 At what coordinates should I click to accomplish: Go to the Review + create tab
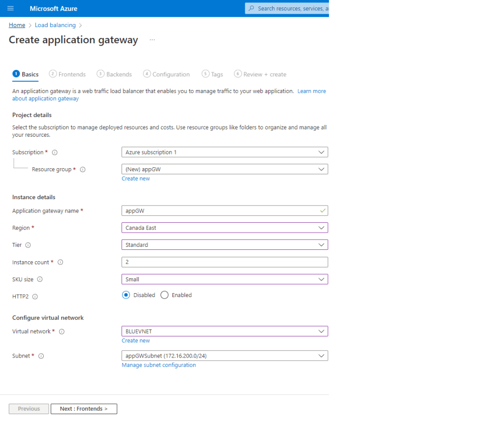click(260, 74)
